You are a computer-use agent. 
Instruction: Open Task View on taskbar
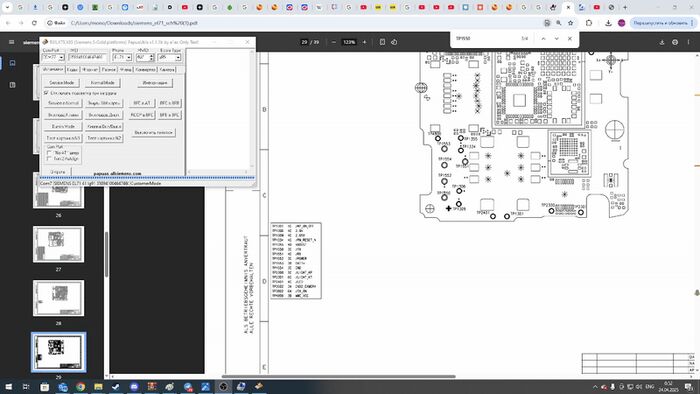[26, 386]
